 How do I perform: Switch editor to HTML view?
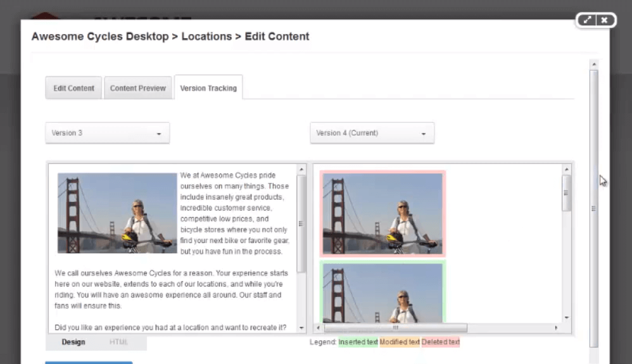[x=118, y=342]
